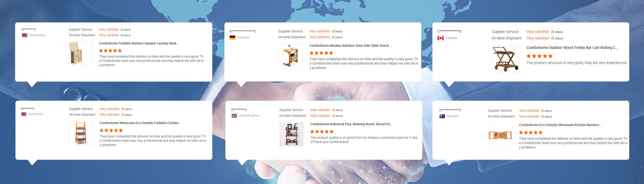Open the Foldable Clothes rack thumbnail
This screenshot has width=644, height=184.
click(x=81, y=133)
